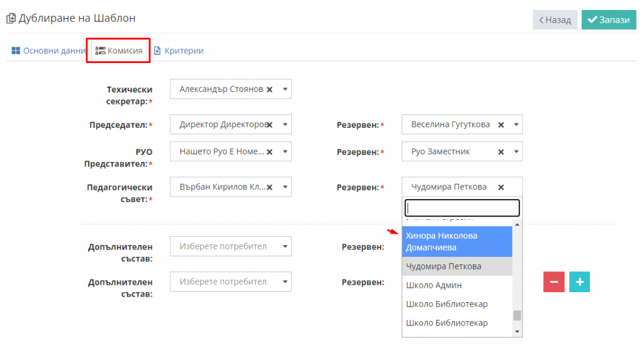The width and height of the screenshot is (644, 347).
Task: Click the duplicate icon beside Дублиране на Шаблон
Action: point(11,18)
